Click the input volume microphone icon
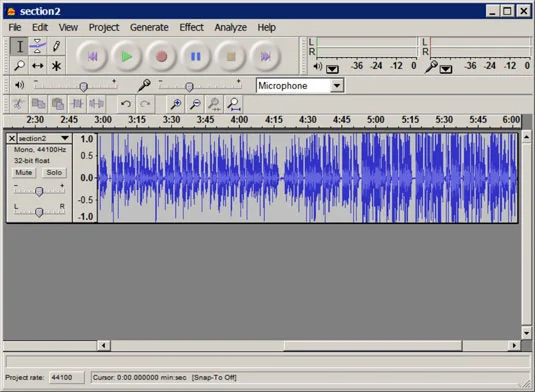The height and width of the screenshot is (392, 535). pyautogui.click(x=144, y=85)
